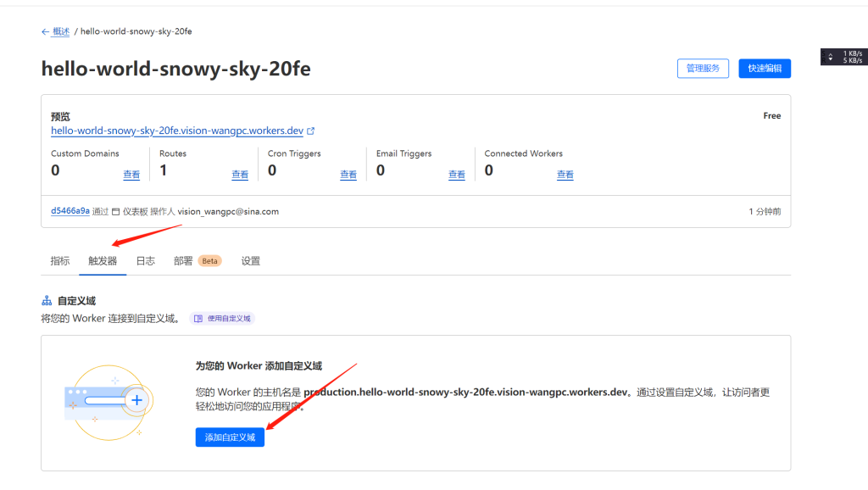
Task: Select 查看 under Email Triggers
Action: click(x=457, y=175)
